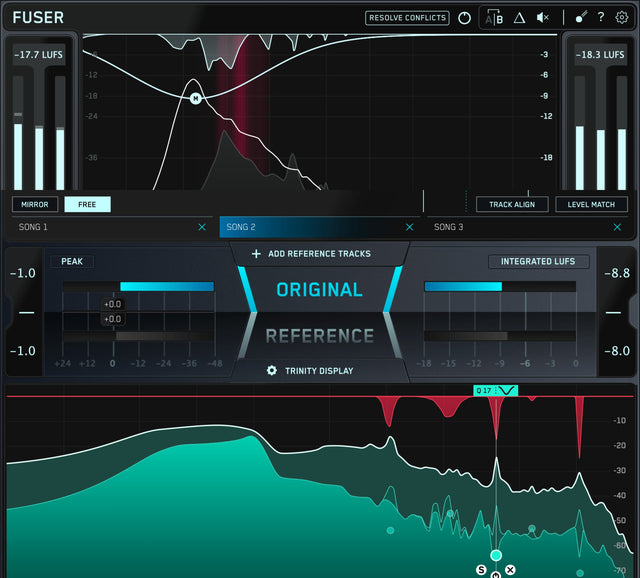This screenshot has width=640, height=578.
Task: Mute audio with the speaker icon
Action: point(544,18)
